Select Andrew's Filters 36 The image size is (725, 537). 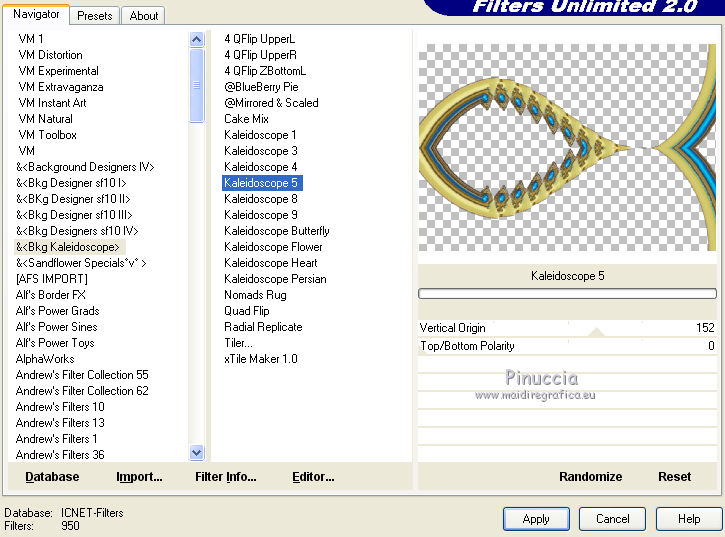point(60,455)
